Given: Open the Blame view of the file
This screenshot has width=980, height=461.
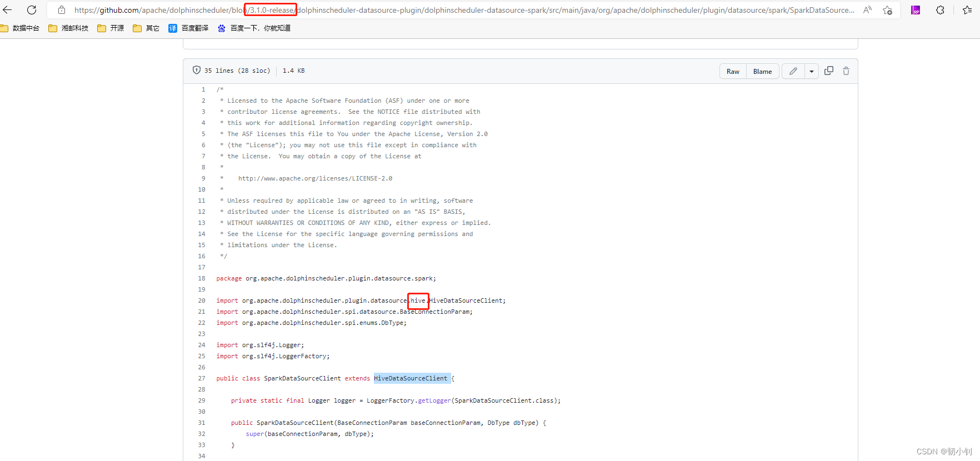Looking at the screenshot, I should click(762, 71).
